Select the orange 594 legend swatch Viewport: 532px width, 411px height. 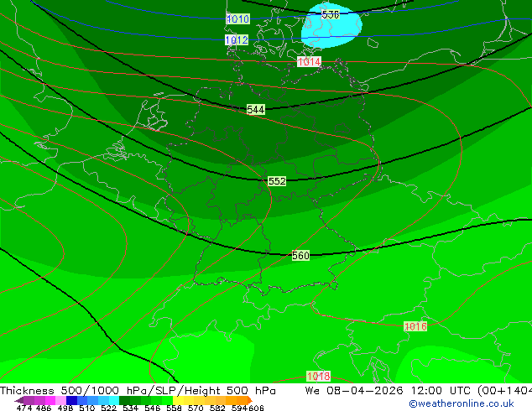coord(242,400)
